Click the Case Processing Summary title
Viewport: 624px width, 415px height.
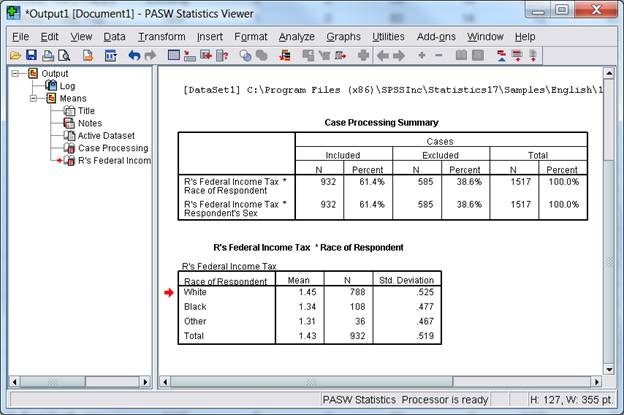point(381,123)
